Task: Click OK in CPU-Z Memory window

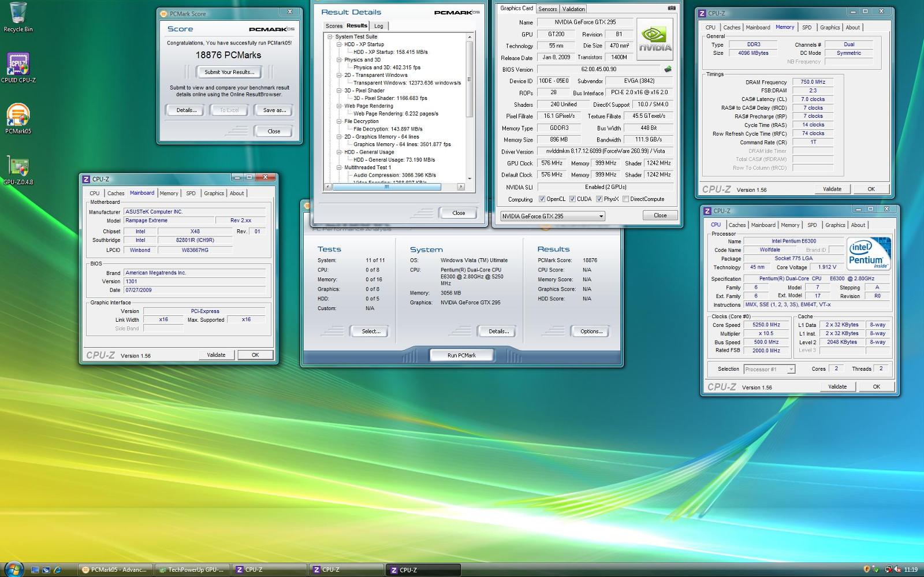Action: tap(871, 189)
